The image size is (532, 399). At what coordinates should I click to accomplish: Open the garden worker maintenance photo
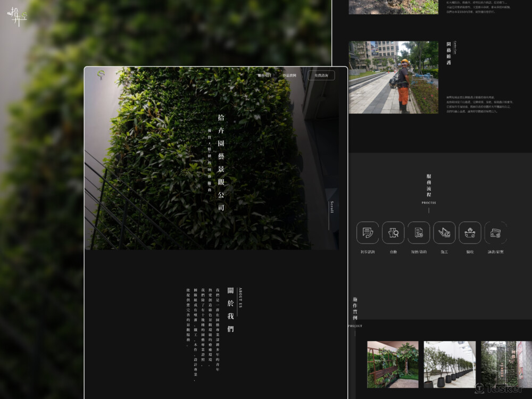394,77
